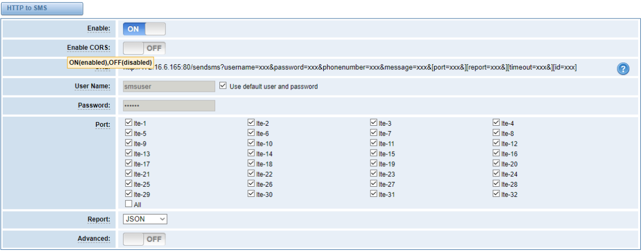Uncheck Use default user and password
Viewport: 644px width, 252px height.
(223, 85)
